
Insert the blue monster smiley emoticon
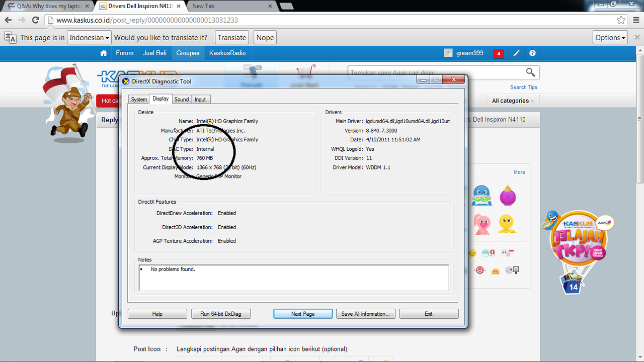[481, 196]
